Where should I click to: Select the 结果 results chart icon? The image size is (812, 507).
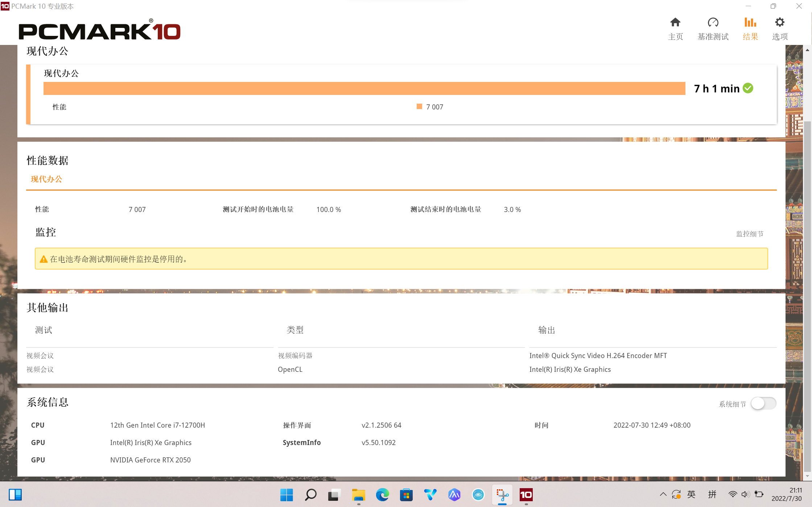click(750, 22)
